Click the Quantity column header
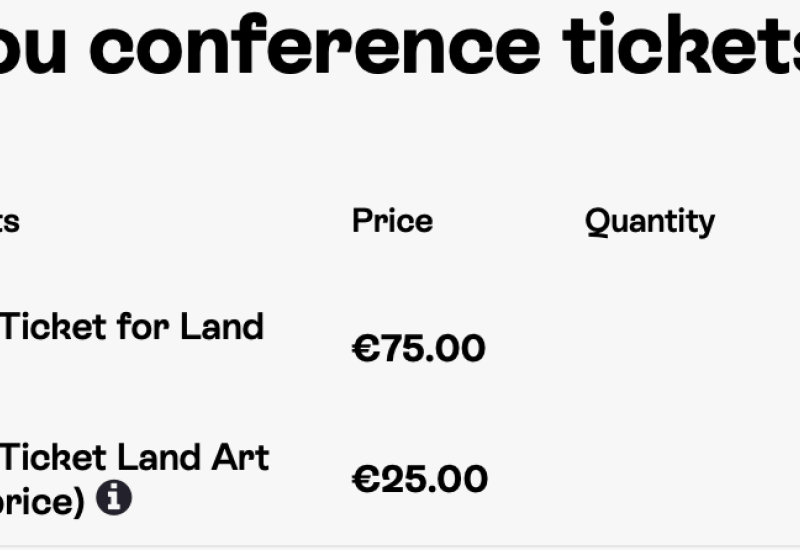 pos(650,222)
